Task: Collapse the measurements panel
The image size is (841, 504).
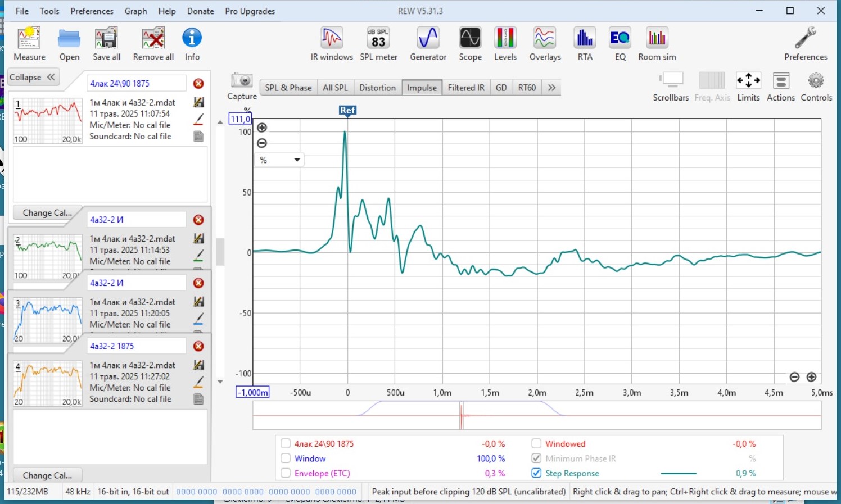Action: [32, 78]
